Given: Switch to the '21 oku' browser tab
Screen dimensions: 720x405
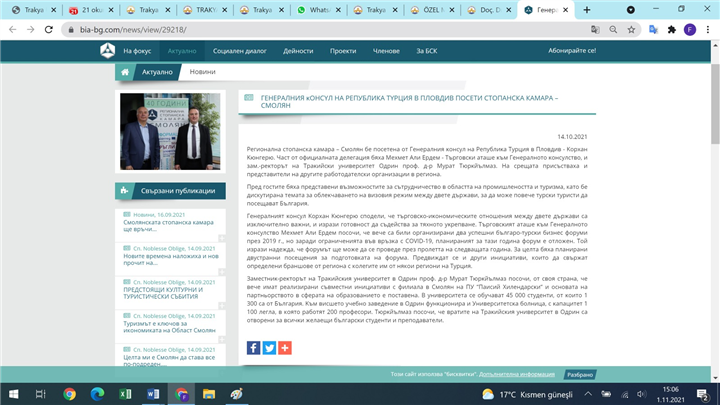Looking at the screenshot, I should coord(91,10).
